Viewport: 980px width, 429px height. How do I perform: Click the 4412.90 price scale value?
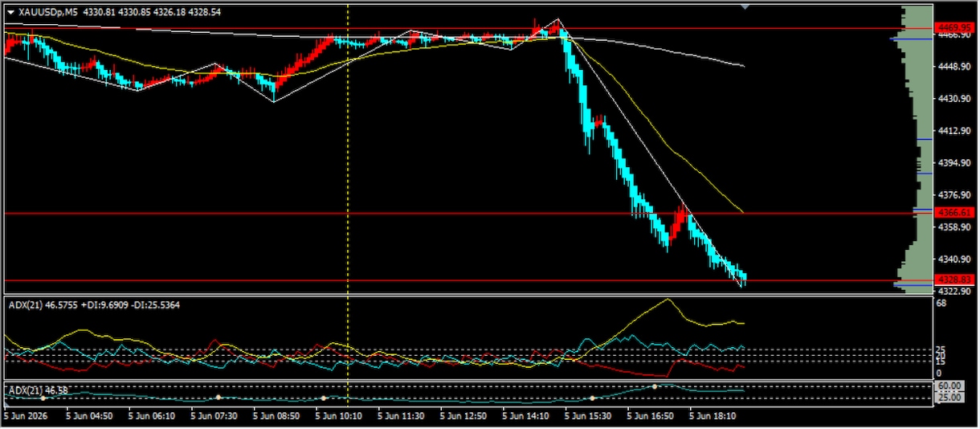pos(954,131)
